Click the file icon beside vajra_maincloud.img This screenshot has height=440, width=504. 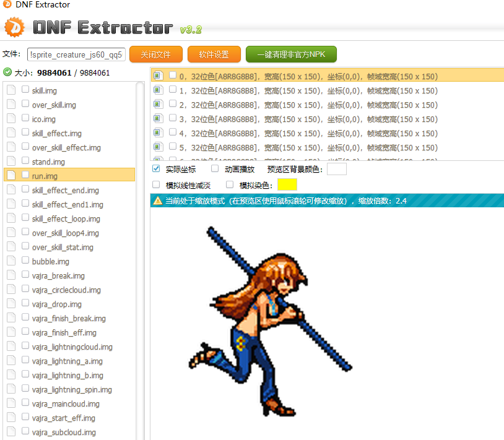[11, 403]
